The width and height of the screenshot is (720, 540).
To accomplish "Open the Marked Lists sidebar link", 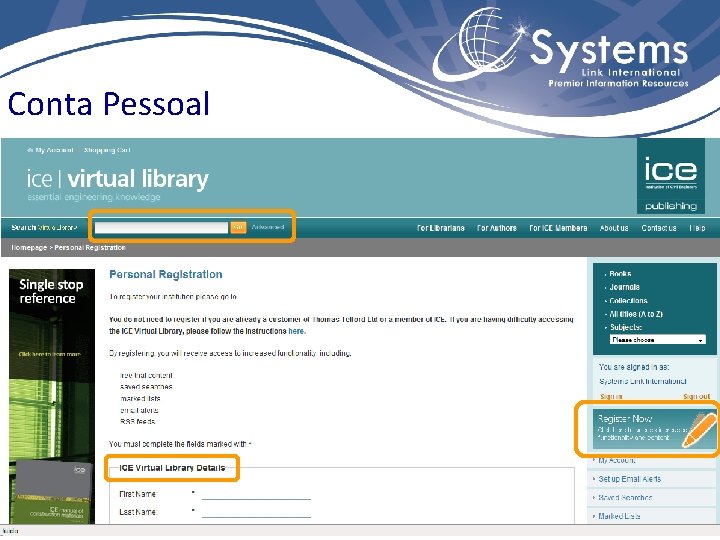I will pos(619,516).
